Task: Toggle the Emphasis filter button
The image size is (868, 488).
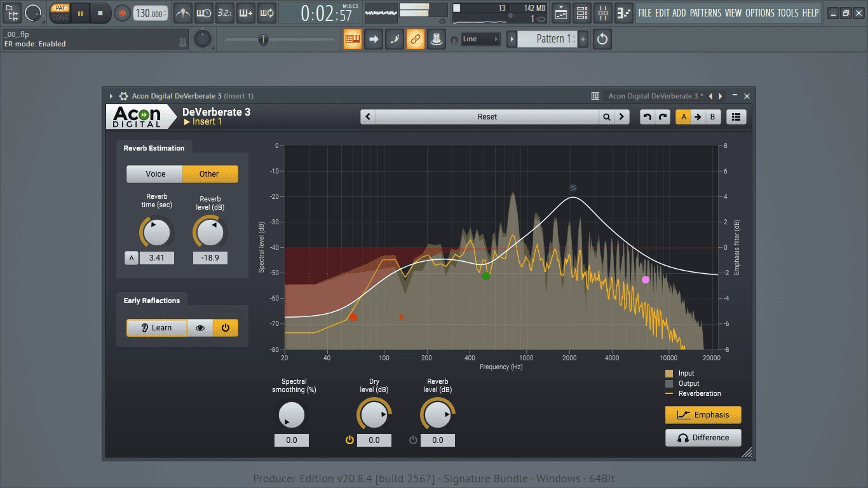Action: point(703,415)
